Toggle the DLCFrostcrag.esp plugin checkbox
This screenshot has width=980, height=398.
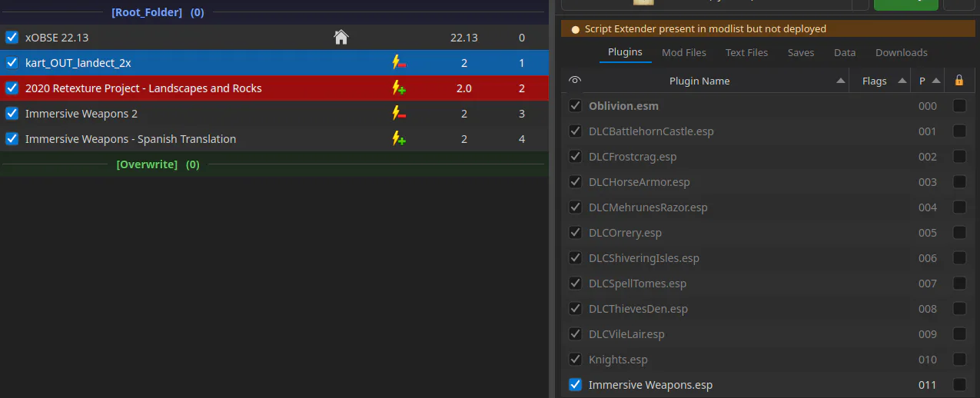[575, 156]
